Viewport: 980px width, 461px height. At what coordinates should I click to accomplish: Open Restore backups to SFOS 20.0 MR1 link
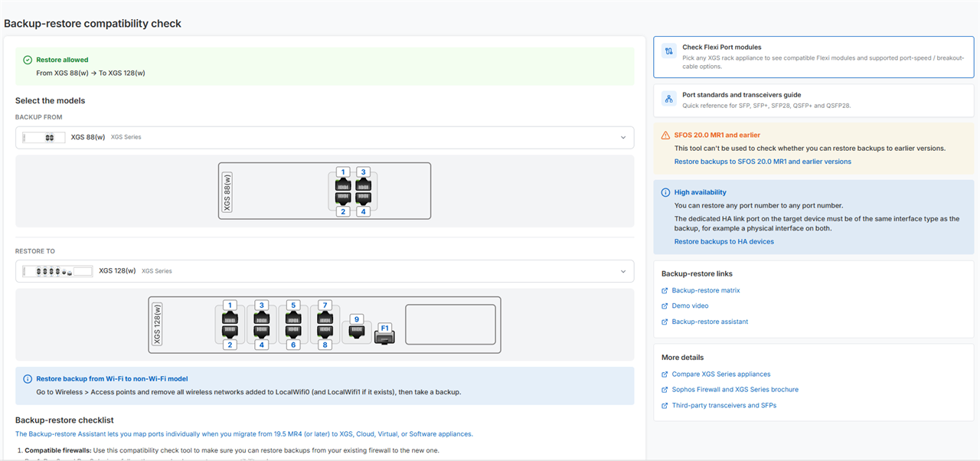[x=763, y=162]
